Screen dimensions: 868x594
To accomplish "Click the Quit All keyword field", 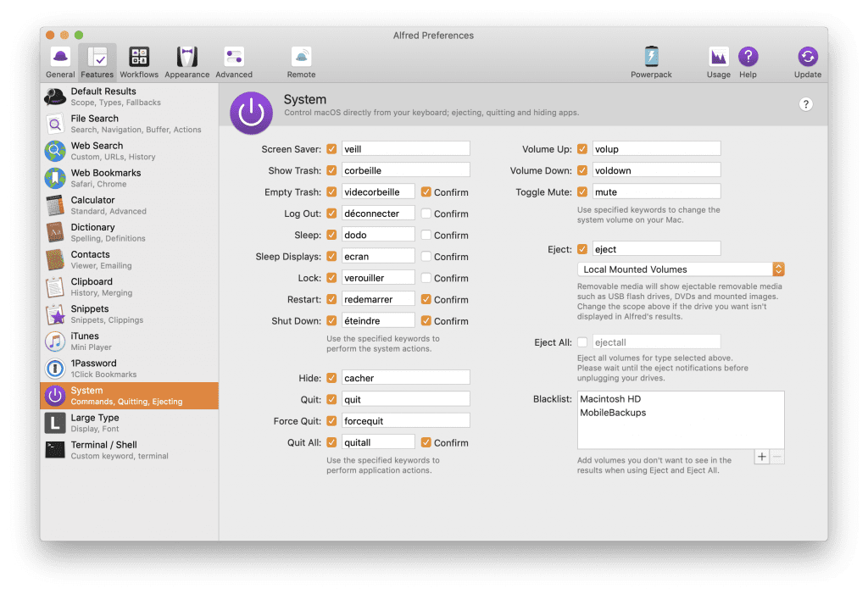I will tap(378, 442).
